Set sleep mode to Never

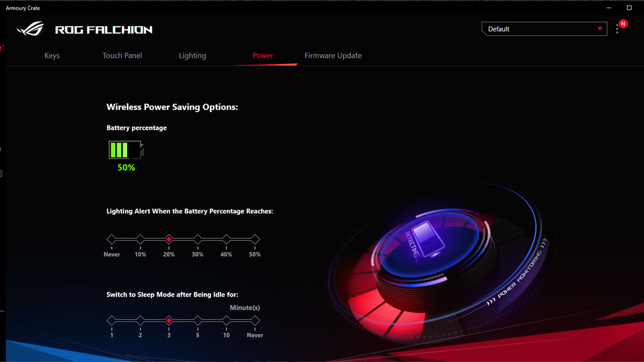255,321
